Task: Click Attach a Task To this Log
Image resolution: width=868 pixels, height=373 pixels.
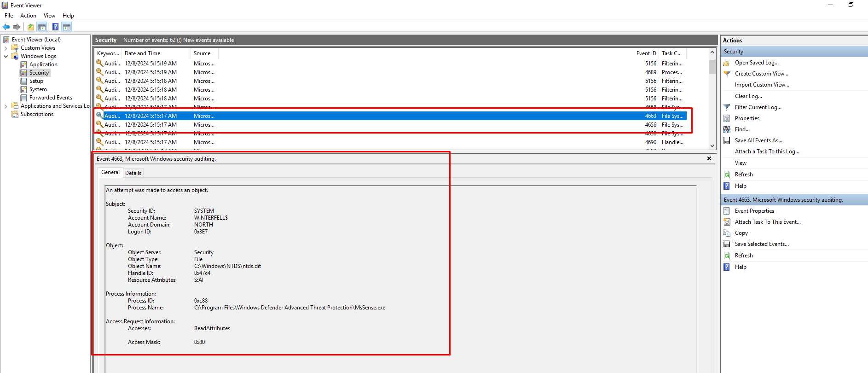Action: pos(767,152)
